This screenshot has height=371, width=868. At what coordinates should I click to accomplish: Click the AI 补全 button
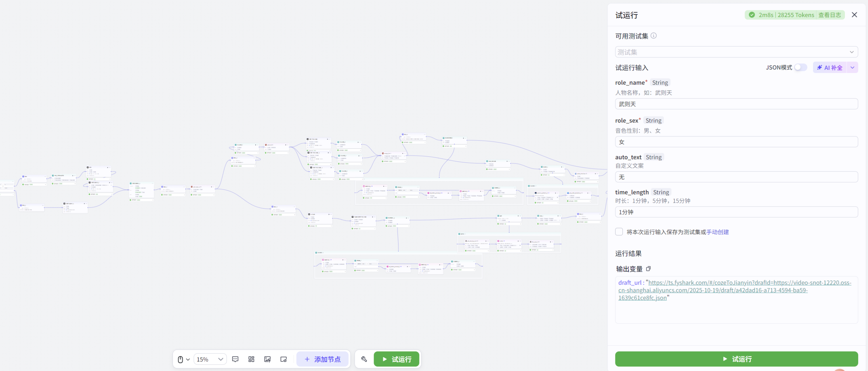[x=830, y=67]
